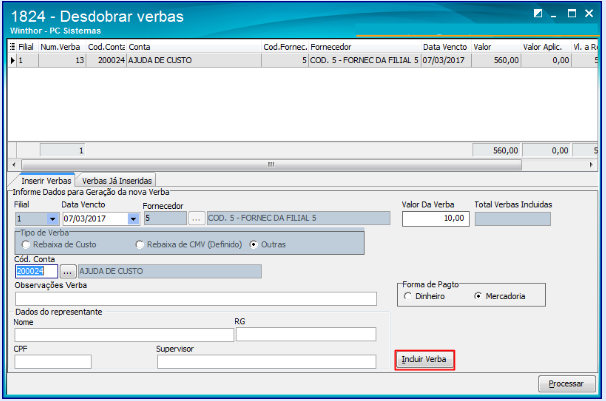The height and width of the screenshot is (401, 606).
Task: Click the Conta column header
Action: coord(194,47)
